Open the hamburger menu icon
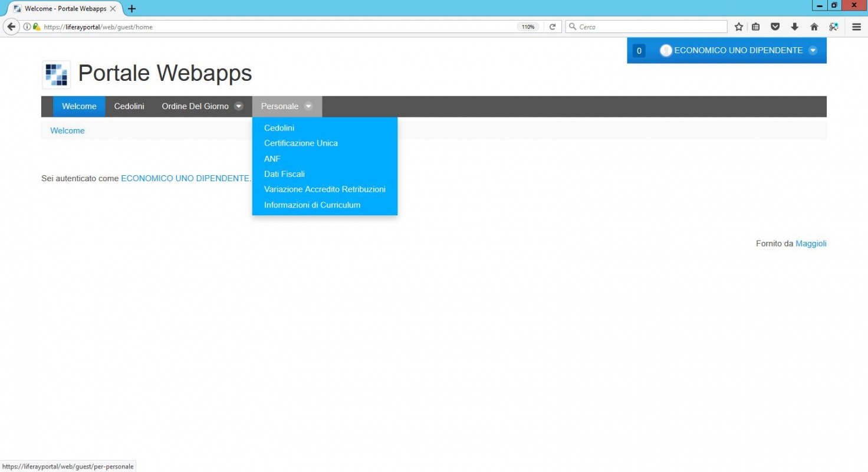 pos(856,27)
